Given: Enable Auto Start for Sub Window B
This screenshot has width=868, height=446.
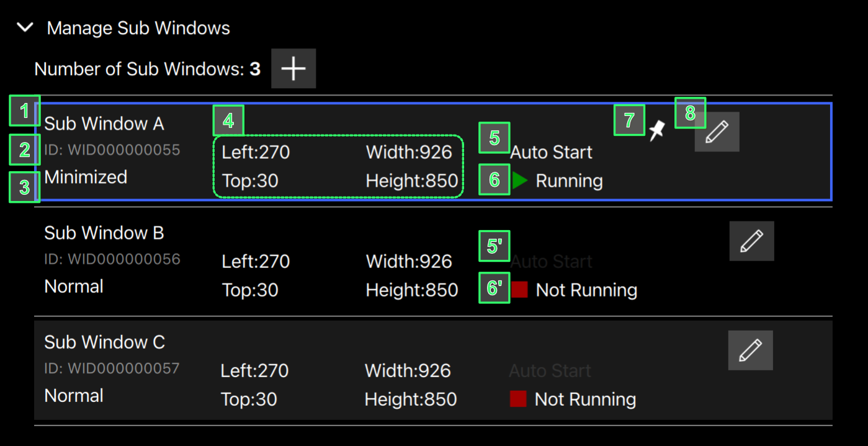Looking at the screenshot, I should pyautogui.click(x=551, y=262).
